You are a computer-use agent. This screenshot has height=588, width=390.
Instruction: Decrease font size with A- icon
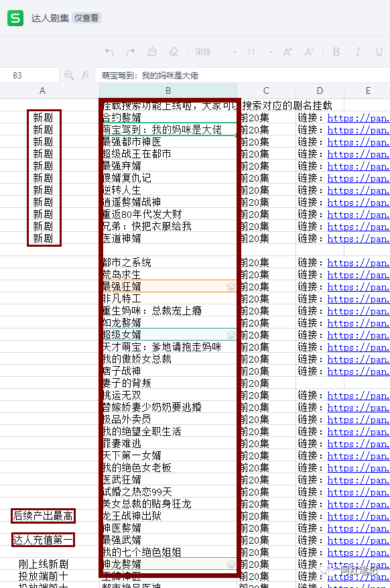tap(309, 52)
